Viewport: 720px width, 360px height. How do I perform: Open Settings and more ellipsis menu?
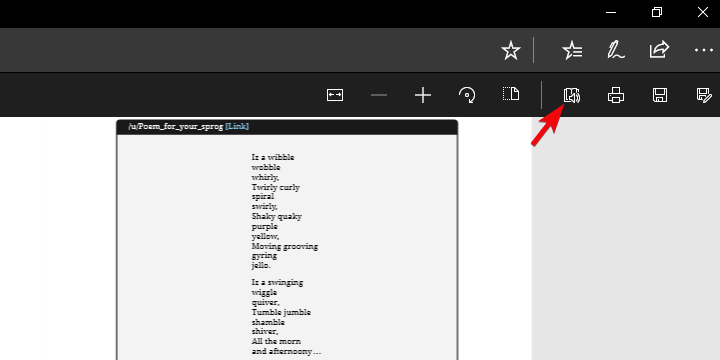tap(703, 50)
